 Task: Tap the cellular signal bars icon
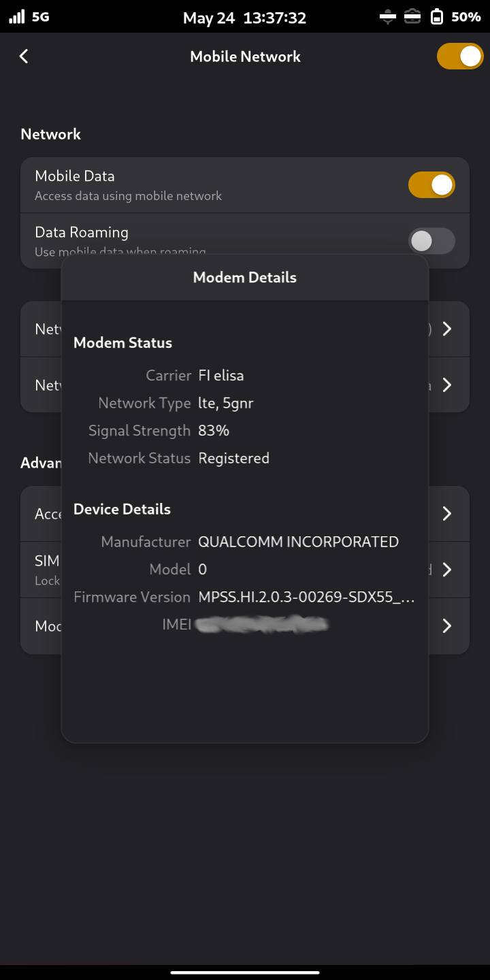[16, 17]
